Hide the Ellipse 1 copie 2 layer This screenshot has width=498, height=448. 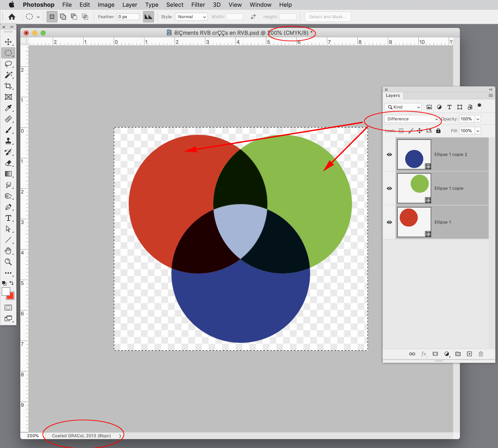click(x=389, y=154)
